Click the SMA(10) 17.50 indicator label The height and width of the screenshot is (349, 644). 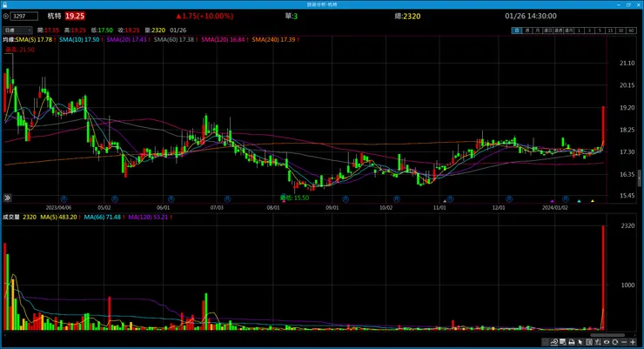[80, 39]
